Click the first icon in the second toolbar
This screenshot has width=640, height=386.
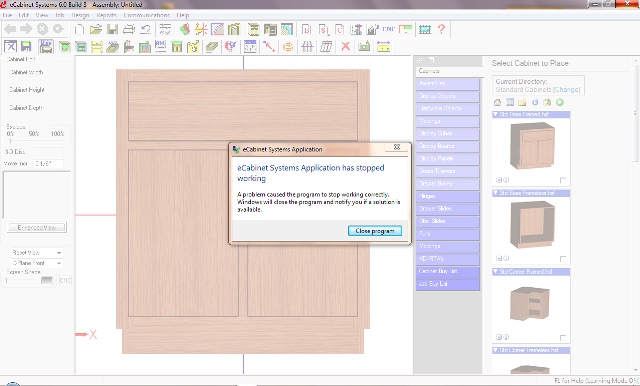pyautogui.click(x=10, y=47)
